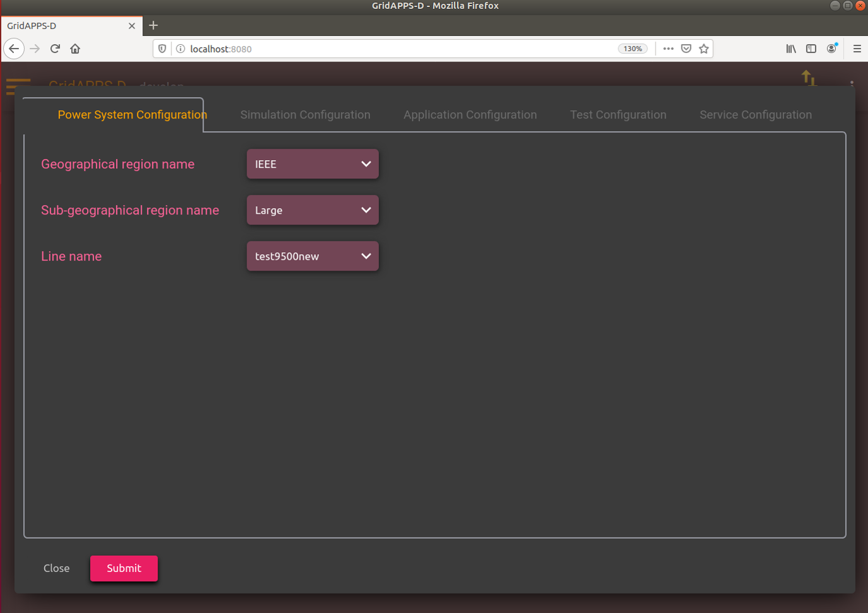868x613 pixels.
Task: Switch to the Simulation Configuration tab
Action: (x=305, y=115)
